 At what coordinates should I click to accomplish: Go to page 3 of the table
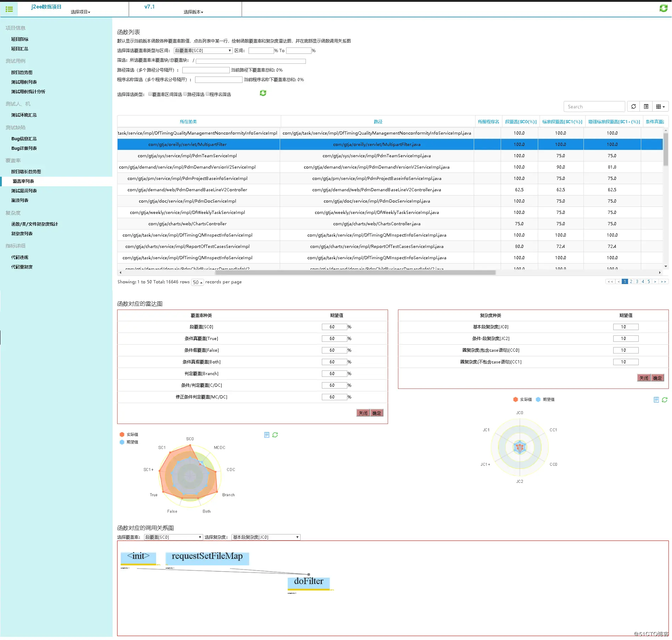click(637, 282)
